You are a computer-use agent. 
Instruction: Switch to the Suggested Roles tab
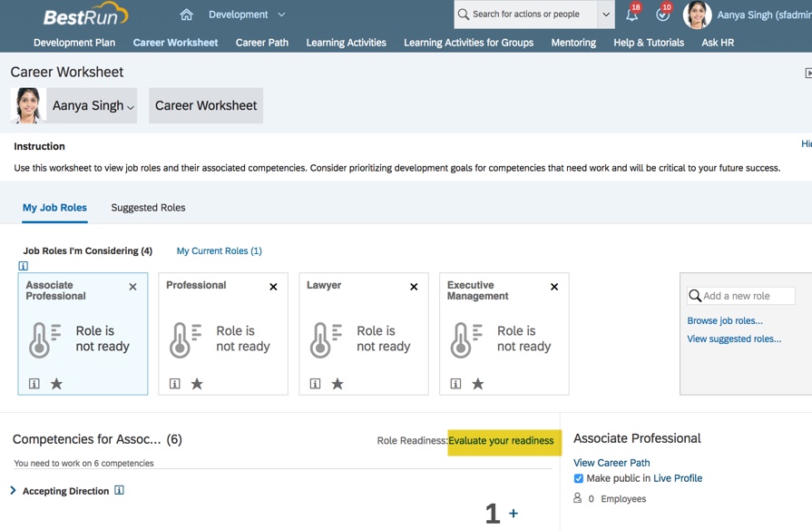coord(148,208)
